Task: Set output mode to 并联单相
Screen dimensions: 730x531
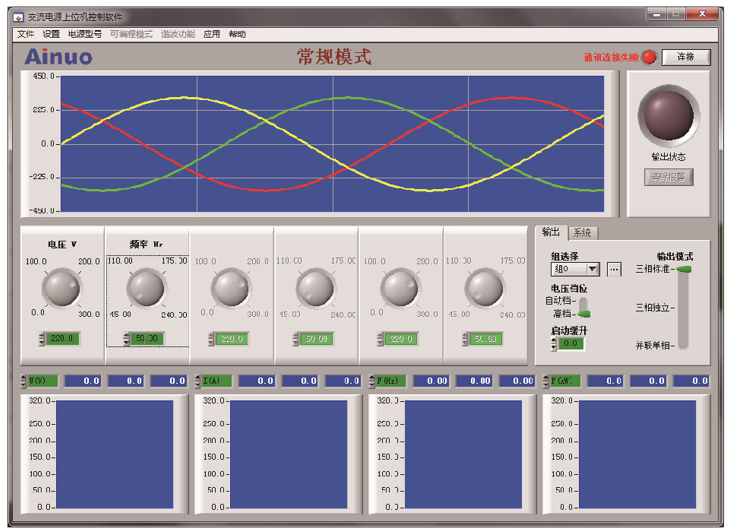Action: [684, 345]
